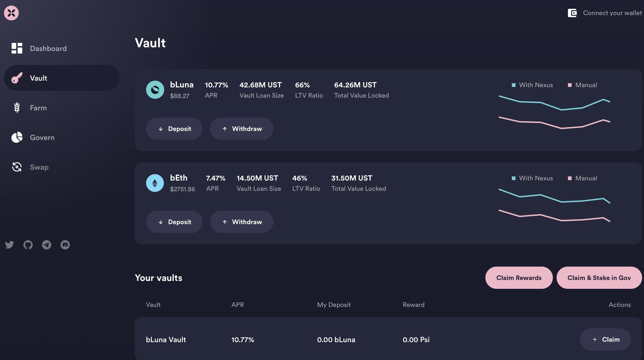Click Claim & Stake in Gov

(599, 278)
